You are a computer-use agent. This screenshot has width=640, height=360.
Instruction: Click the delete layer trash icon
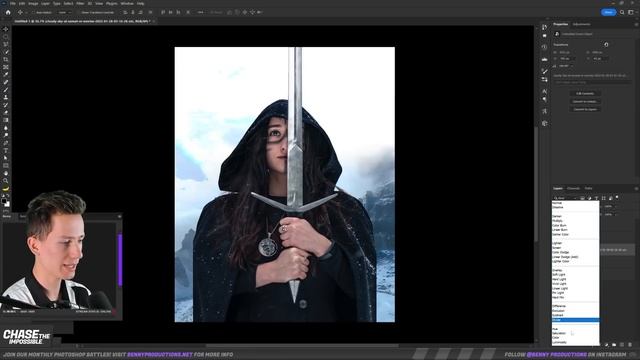click(x=630, y=345)
